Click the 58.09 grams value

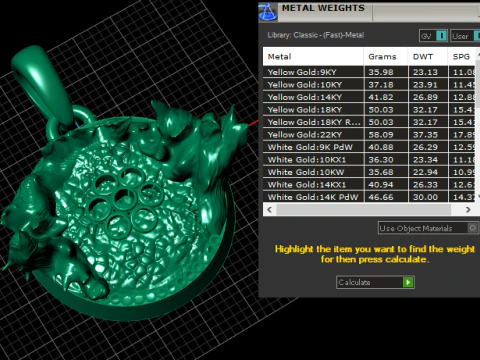click(x=381, y=135)
